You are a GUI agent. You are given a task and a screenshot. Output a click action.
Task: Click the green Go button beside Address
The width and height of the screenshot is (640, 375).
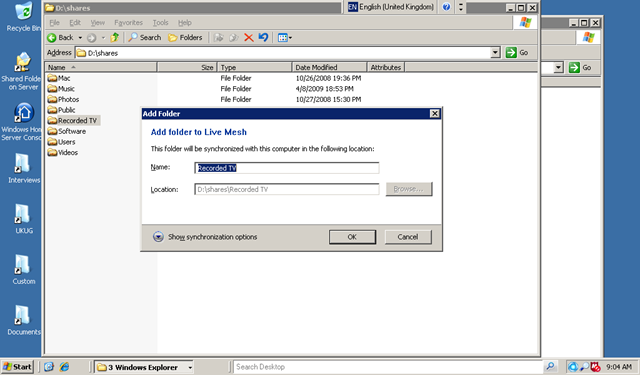(x=517, y=53)
